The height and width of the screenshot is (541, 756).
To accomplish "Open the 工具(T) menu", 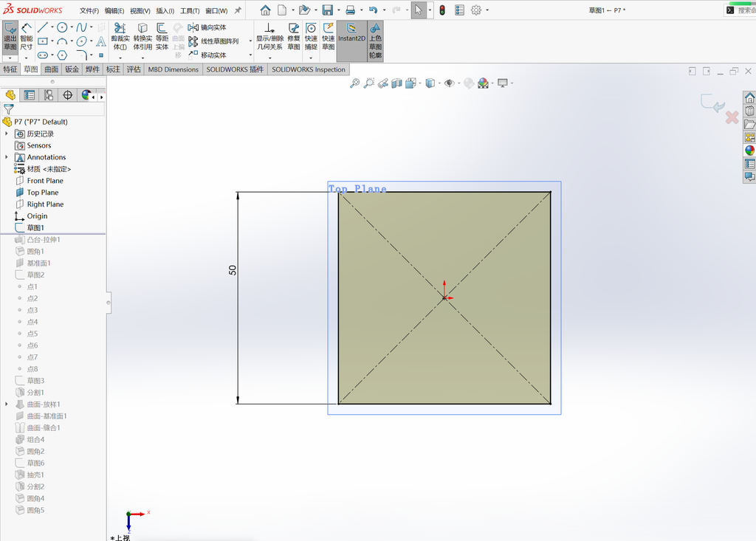I will click(x=190, y=10).
